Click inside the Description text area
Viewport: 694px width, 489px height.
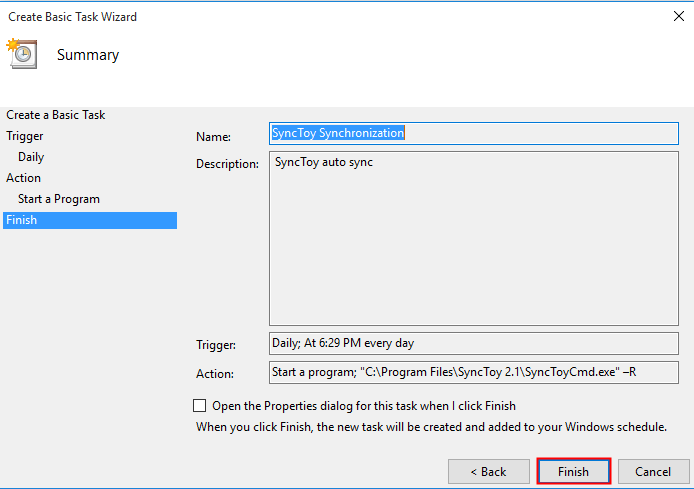pyautogui.click(x=473, y=238)
